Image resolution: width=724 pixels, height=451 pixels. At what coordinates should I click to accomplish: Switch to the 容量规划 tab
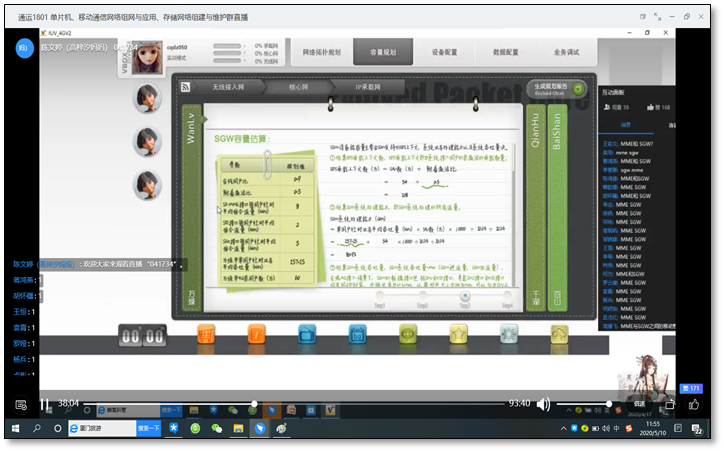pos(376,52)
